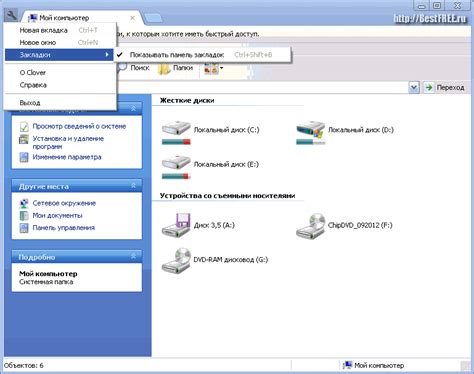Screen dimensions: 474x374
Task: Open the views mode dropdown icon
Action: pos(213,68)
